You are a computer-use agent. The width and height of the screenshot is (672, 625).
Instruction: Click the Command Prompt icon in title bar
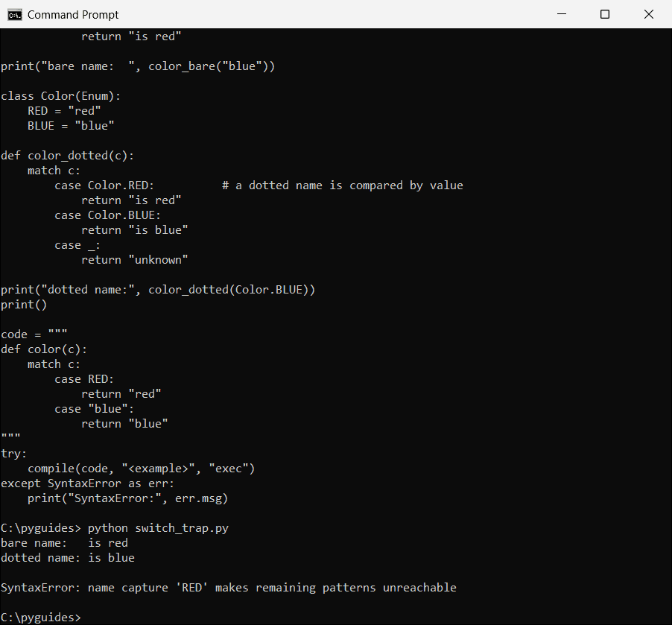coord(15,15)
